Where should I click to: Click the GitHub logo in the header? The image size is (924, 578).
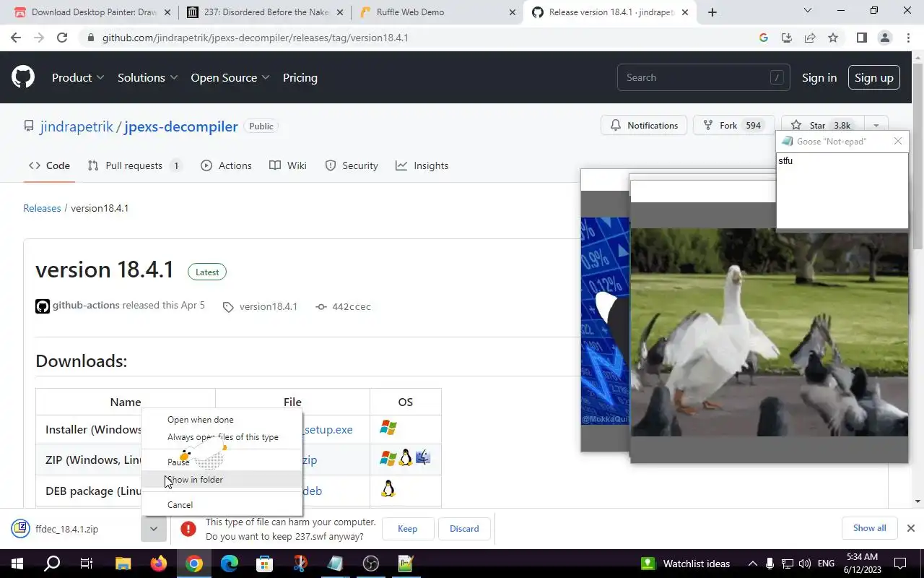(23, 77)
